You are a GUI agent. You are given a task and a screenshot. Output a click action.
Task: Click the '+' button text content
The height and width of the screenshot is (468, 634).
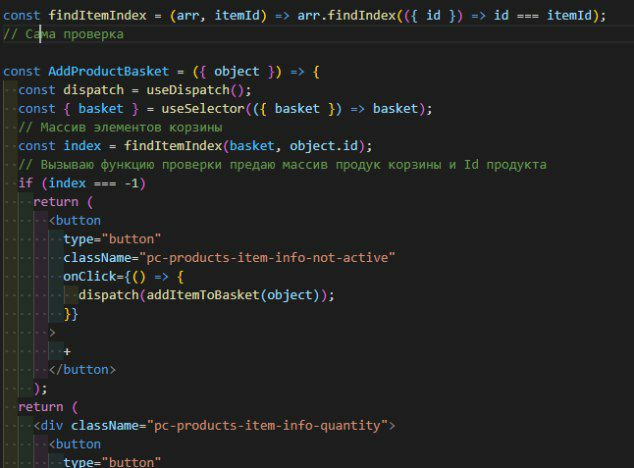[67, 351]
